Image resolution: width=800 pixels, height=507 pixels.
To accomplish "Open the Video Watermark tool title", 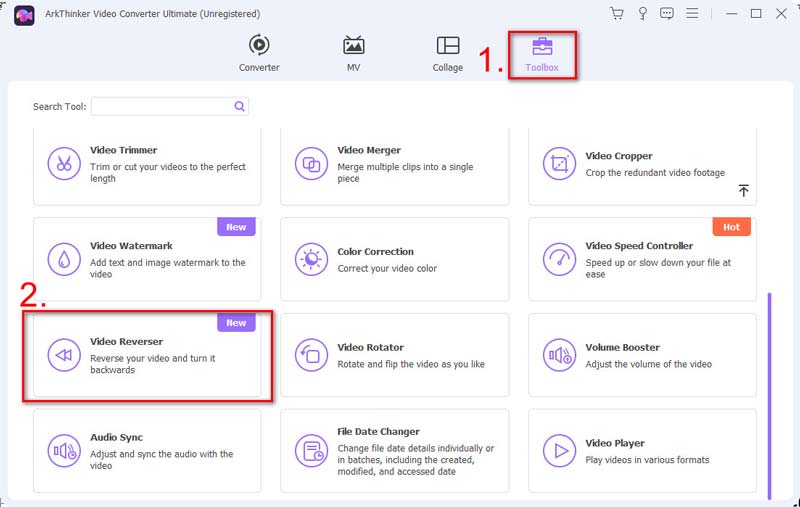I will [131, 246].
